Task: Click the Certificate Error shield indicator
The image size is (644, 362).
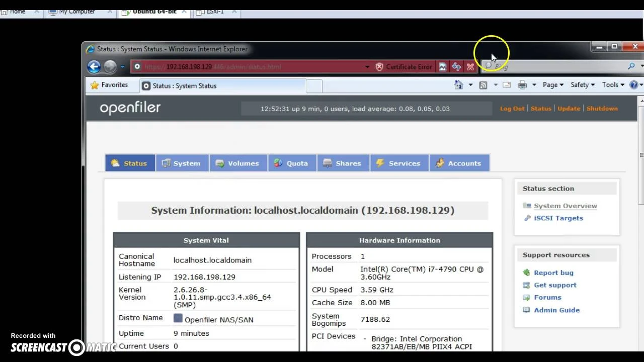Action: 404,66
